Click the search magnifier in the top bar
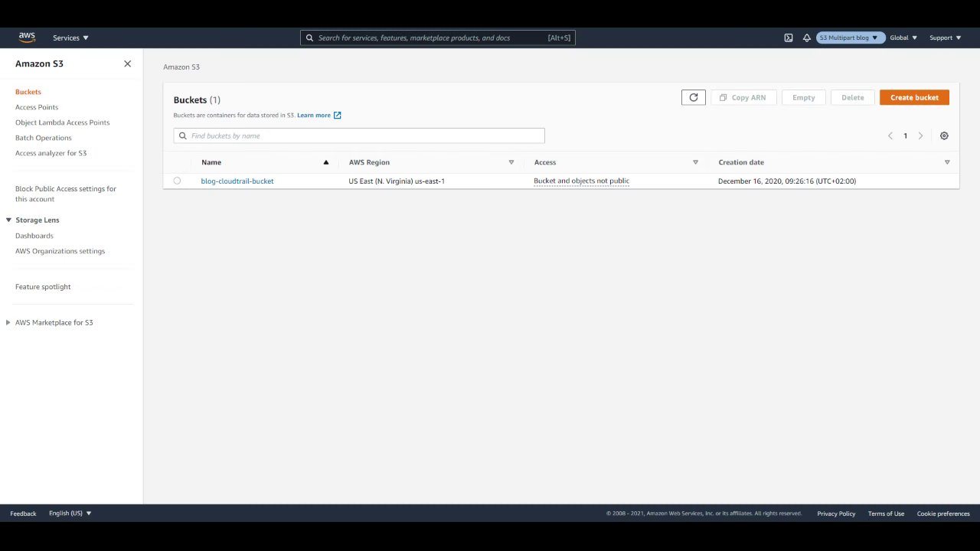The width and height of the screenshot is (980, 551). coord(310,37)
